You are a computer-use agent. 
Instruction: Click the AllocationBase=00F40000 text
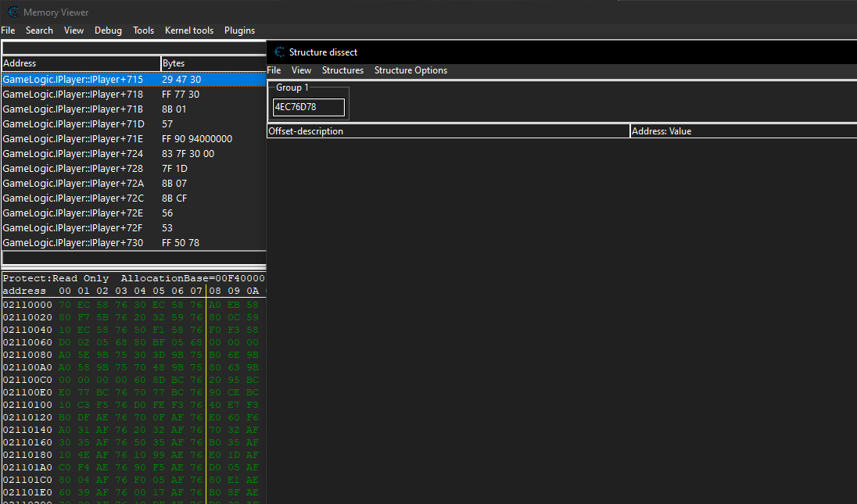pyautogui.click(x=193, y=278)
